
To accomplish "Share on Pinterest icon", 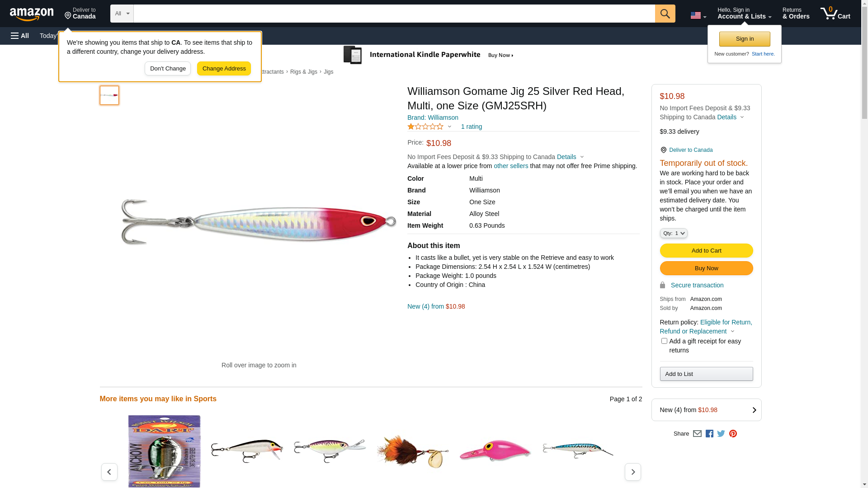I will tap(733, 434).
